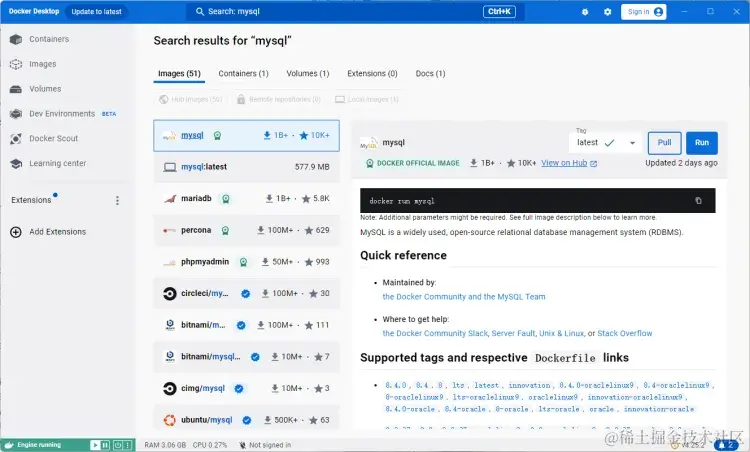Open the Stack Overflow link

pos(625,333)
